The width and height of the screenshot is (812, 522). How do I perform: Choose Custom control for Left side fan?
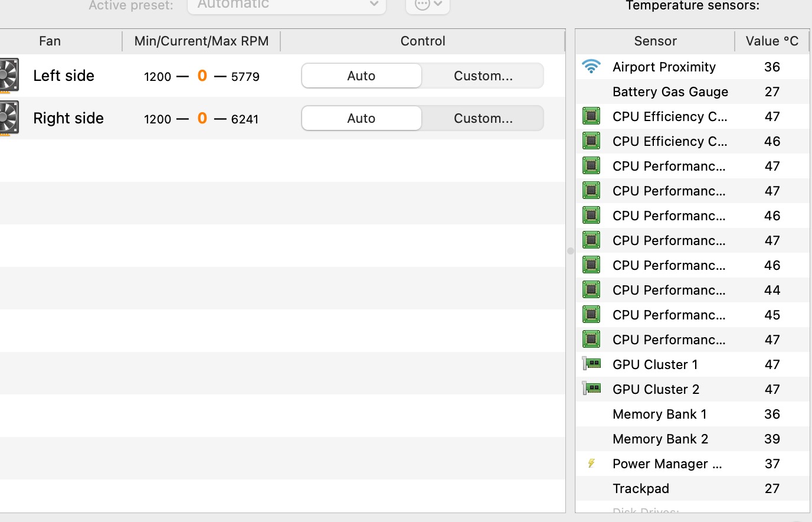(483, 76)
